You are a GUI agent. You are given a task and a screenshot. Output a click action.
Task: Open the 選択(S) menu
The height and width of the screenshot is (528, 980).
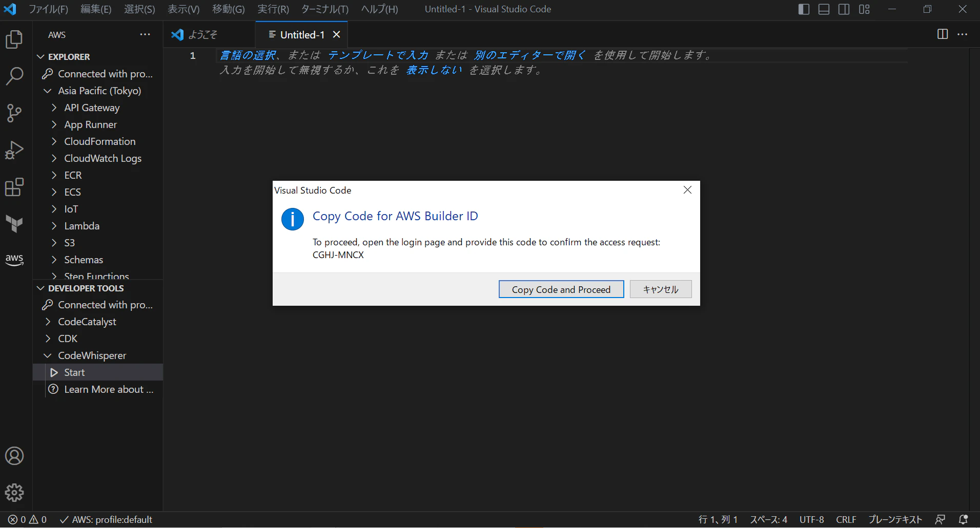pyautogui.click(x=139, y=9)
